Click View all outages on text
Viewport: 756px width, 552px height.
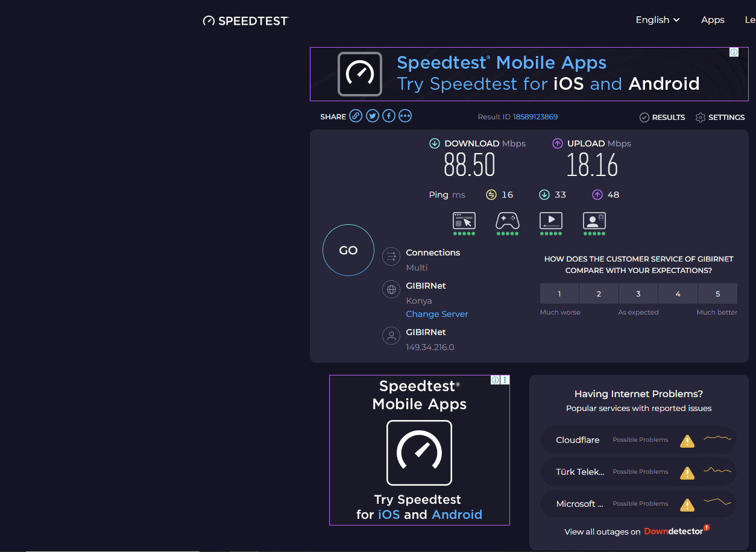click(x=602, y=532)
